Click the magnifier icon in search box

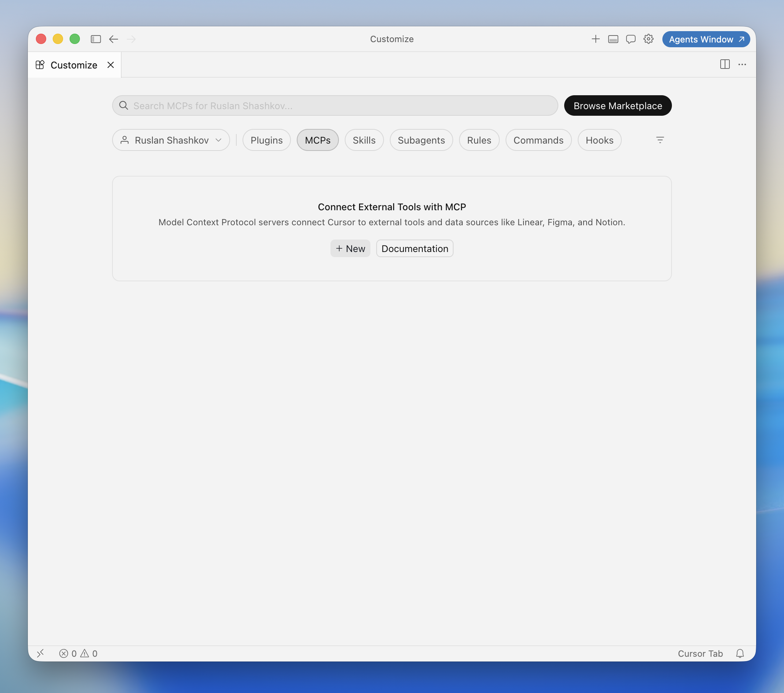point(123,105)
